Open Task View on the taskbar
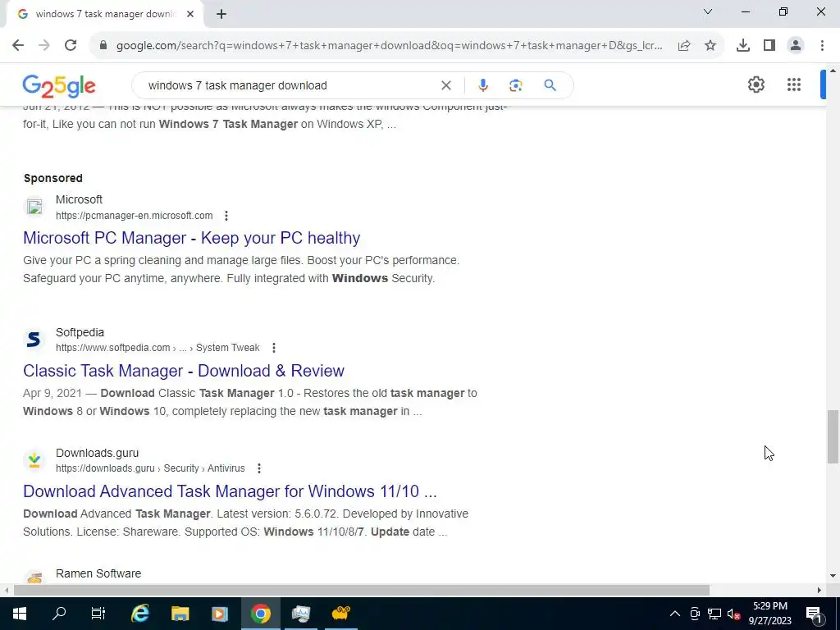 coord(98,614)
